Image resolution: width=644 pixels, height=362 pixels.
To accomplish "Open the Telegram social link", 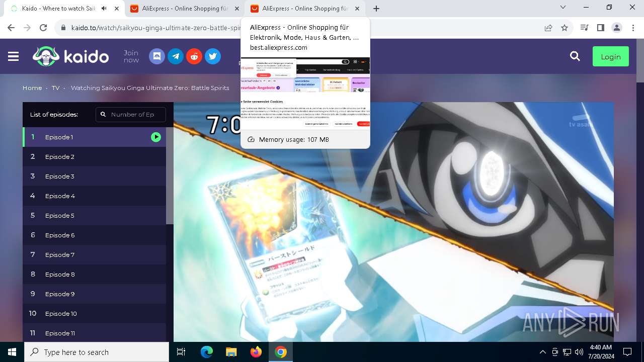I will pos(176,56).
